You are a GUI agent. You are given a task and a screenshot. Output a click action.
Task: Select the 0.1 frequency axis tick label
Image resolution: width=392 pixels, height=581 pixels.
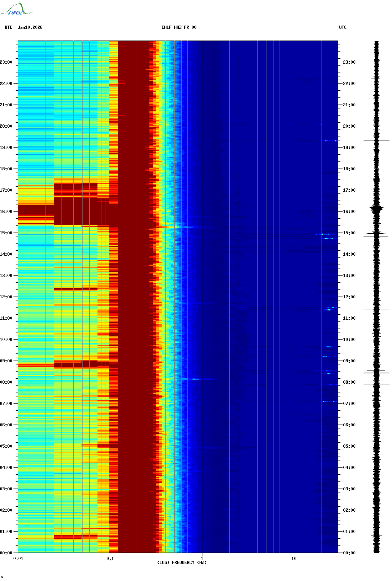[x=110, y=558]
